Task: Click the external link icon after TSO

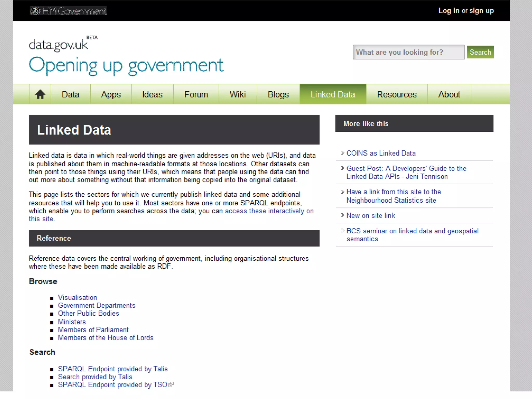Action: (171, 385)
